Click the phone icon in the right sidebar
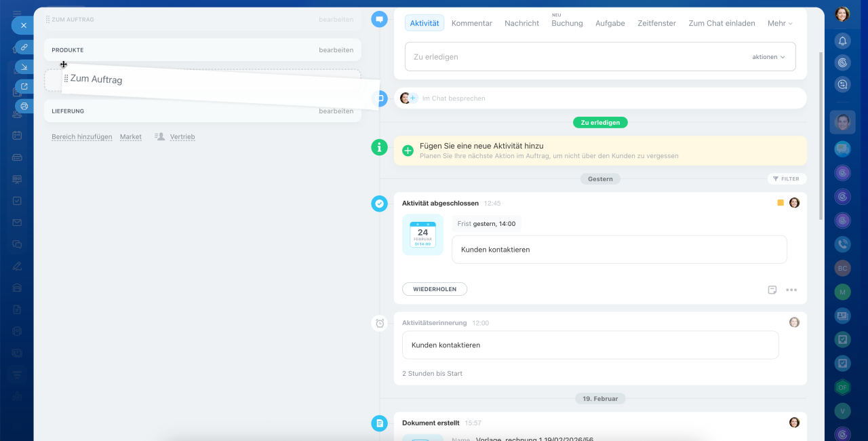Viewport: 868px width, 441px height. (842, 244)
